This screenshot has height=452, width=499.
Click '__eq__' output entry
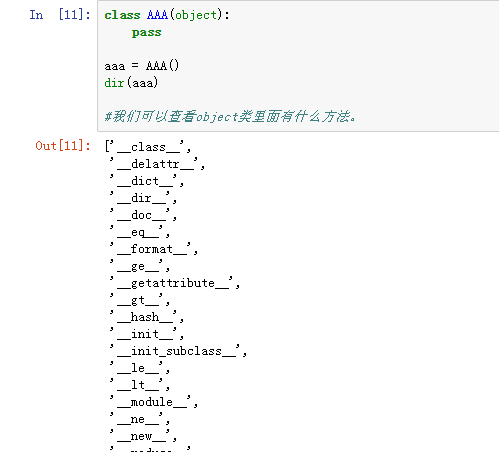click(139, 232)
